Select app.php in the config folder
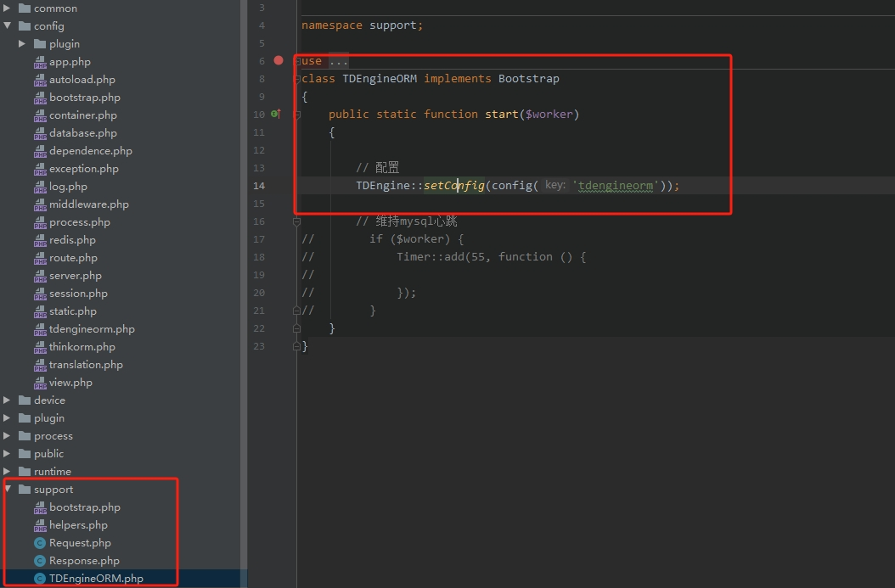Screen dimensions: 895x588 70,62
